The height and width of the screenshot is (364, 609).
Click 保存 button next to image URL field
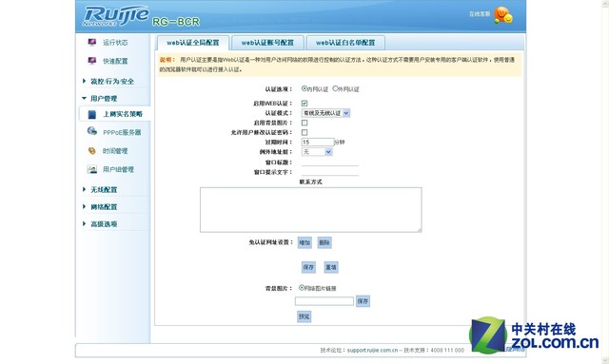(x=363, y=301)
